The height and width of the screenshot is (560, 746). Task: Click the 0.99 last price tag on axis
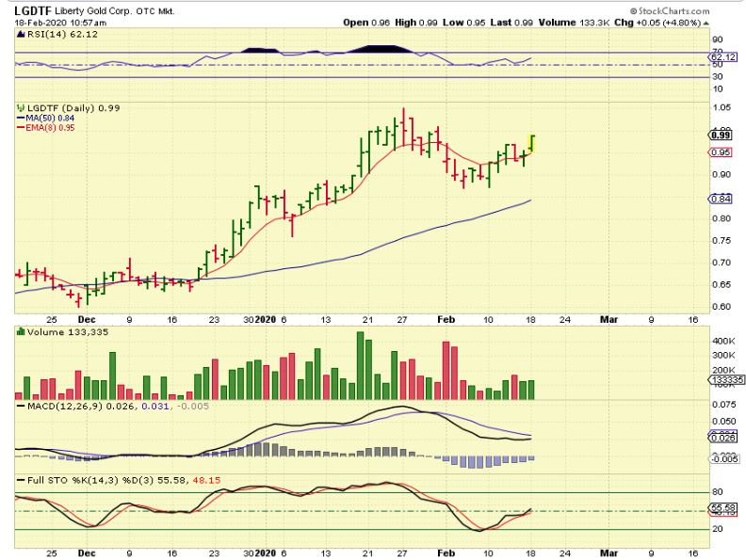click(721, 135)
